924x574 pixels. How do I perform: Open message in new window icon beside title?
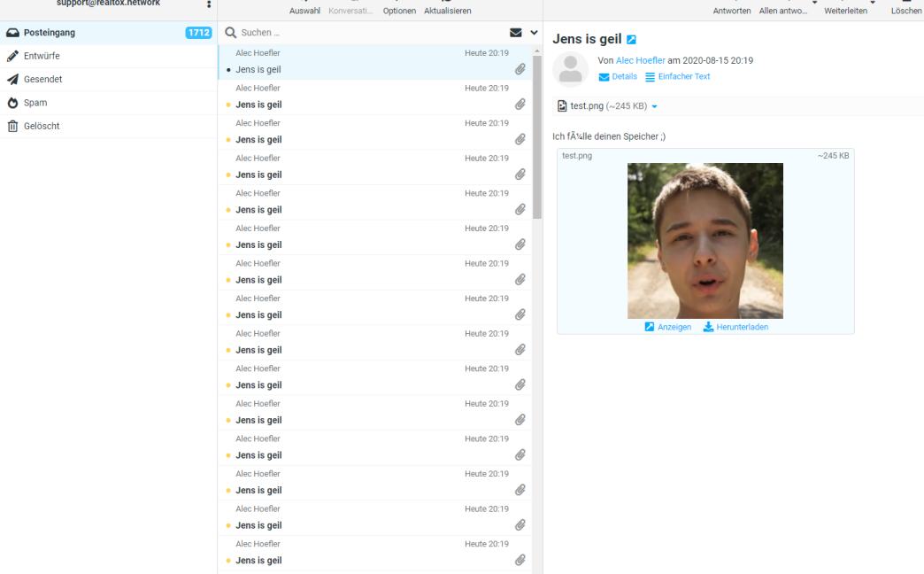click(x=631, y=40)
